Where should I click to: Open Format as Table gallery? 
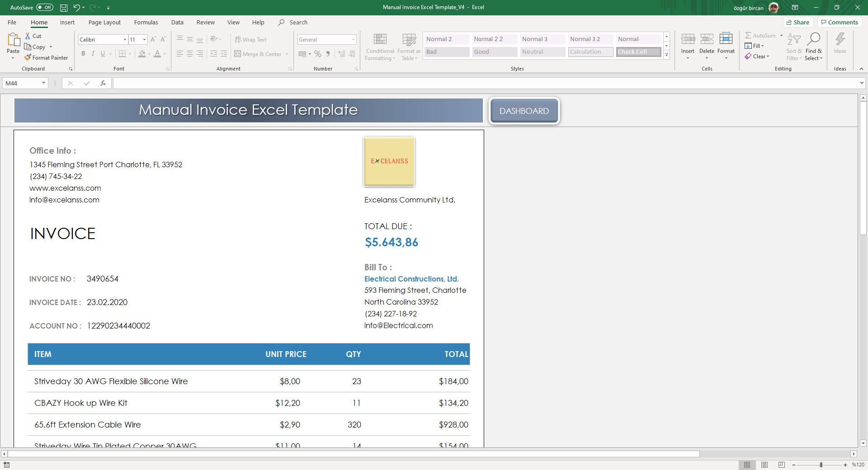point(409,47)
